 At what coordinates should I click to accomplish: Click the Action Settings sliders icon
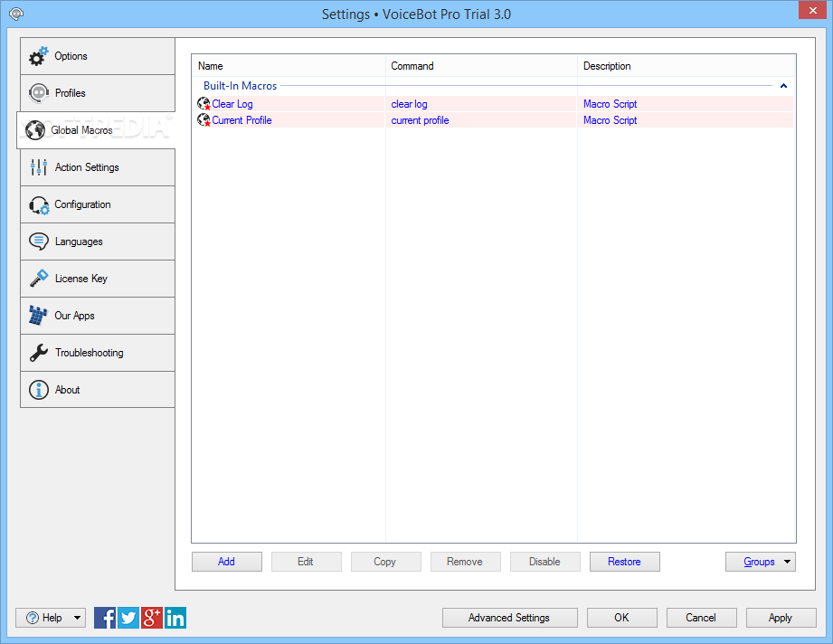39,167
